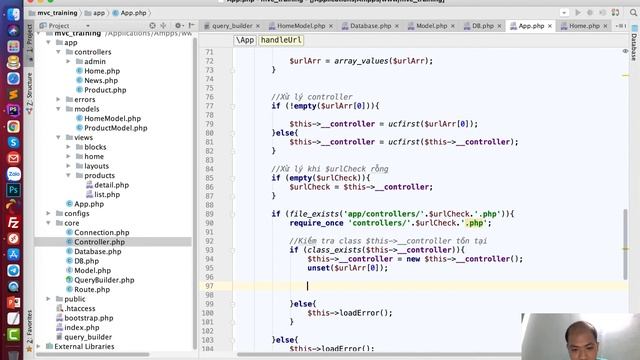Select Controller.php in core folder
The width and height of the screenshot is (640, 360).
click(99, 242)
